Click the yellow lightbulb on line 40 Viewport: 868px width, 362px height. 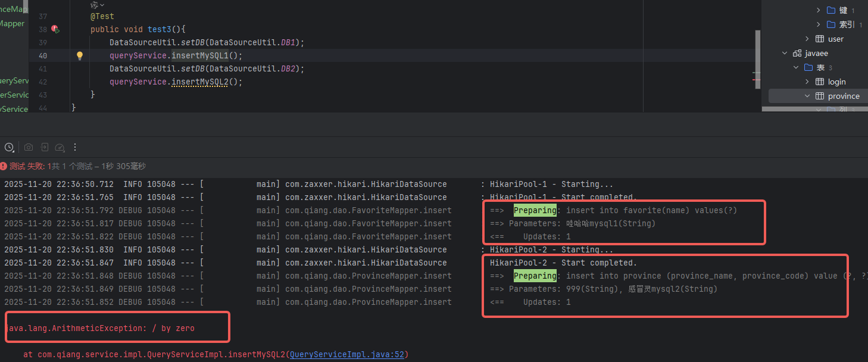point(80,56)
